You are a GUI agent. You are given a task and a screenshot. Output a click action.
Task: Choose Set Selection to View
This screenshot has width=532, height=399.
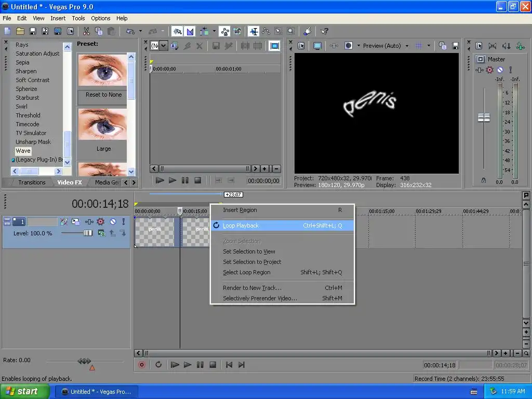[x=282, y=251]
